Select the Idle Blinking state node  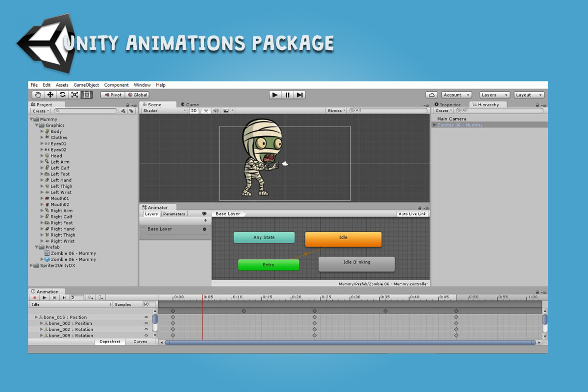(x=357, y=264)
